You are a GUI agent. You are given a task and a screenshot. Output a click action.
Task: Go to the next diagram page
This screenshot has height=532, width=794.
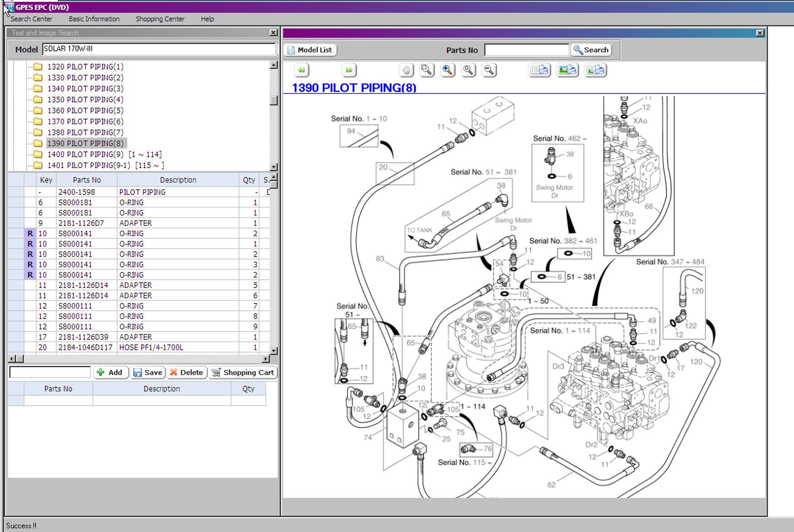(x=349, y=70)
